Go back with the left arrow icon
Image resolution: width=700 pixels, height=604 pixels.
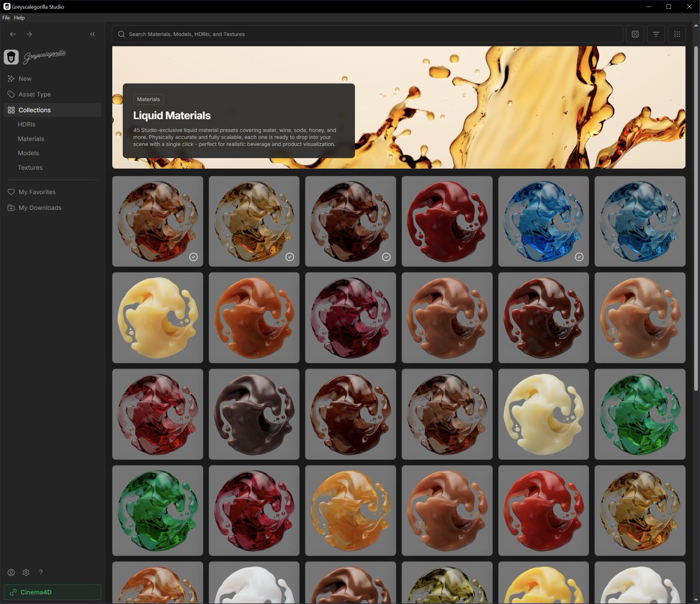pos(13,34)
